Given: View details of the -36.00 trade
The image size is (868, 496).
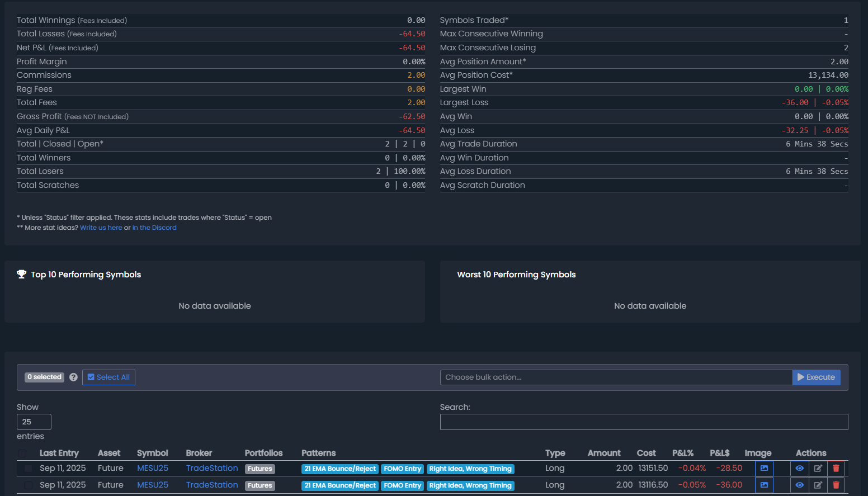Looking at the screenshot, I should (x=799, y=485).
